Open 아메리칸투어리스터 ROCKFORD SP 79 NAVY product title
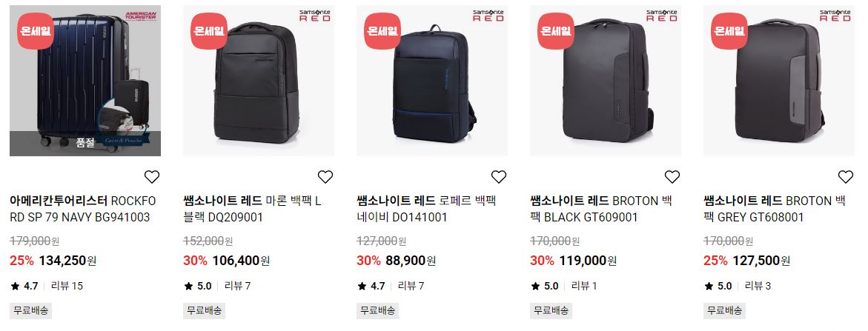The height and width of the screenshot is (331, 868). coord(83,209)
